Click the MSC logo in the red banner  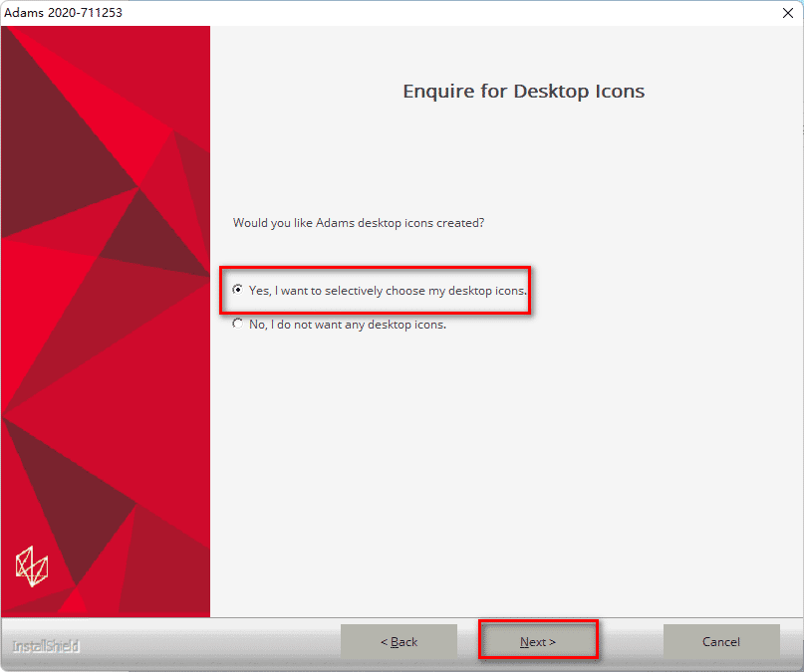pos(32,566)
